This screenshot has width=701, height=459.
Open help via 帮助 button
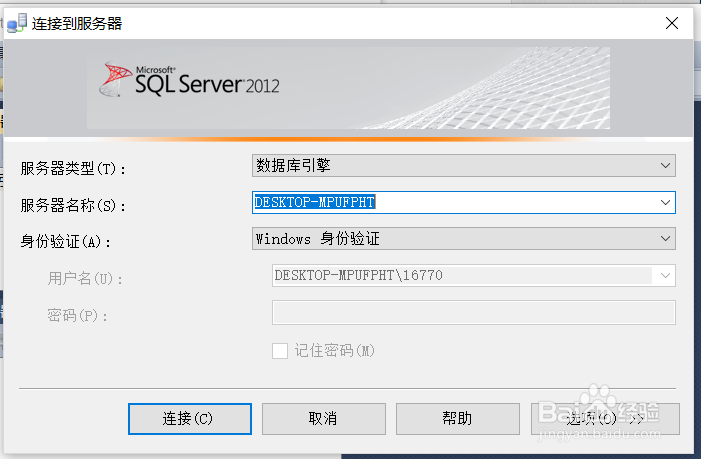coord(458,419)
